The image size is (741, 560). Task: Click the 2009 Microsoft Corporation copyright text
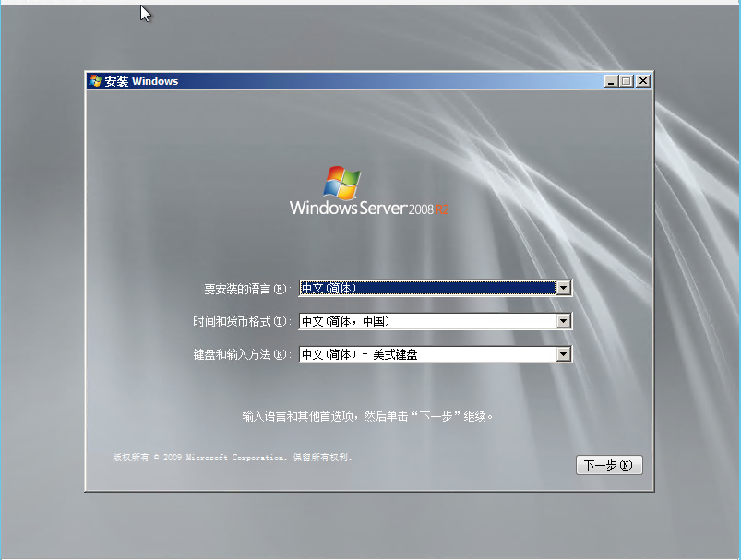[x=233, y=458]
